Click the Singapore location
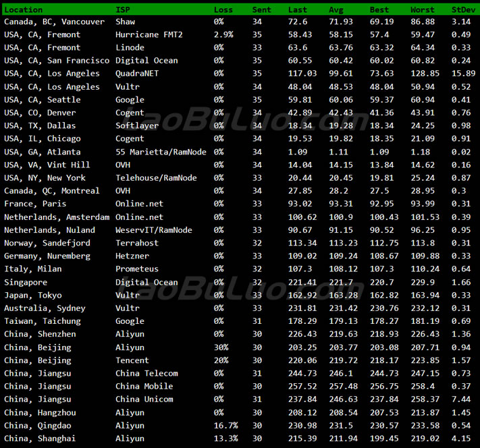 click(26, 283)
